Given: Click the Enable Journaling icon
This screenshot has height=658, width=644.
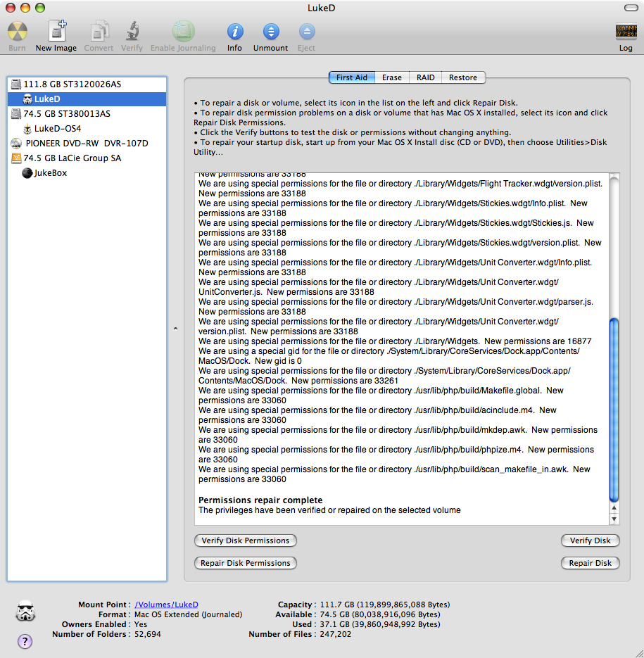Looking at the screenshot, I should [183, 32].
